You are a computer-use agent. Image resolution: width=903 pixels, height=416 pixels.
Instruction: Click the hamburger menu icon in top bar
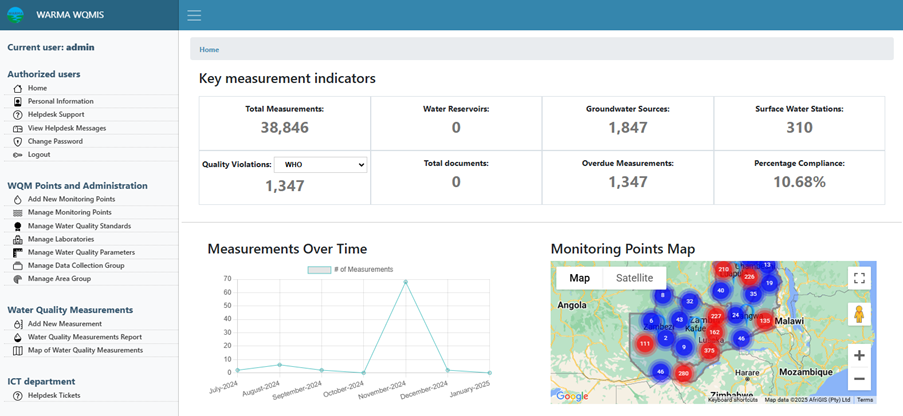click(x=194, y=15)
